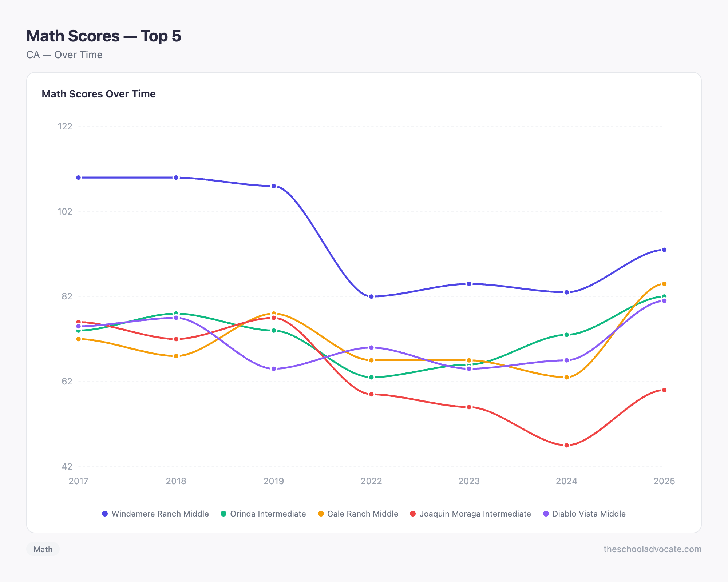Click the CA — Over Time subtitle
This screenshot has height=582, width=728.
pos(64,55)
